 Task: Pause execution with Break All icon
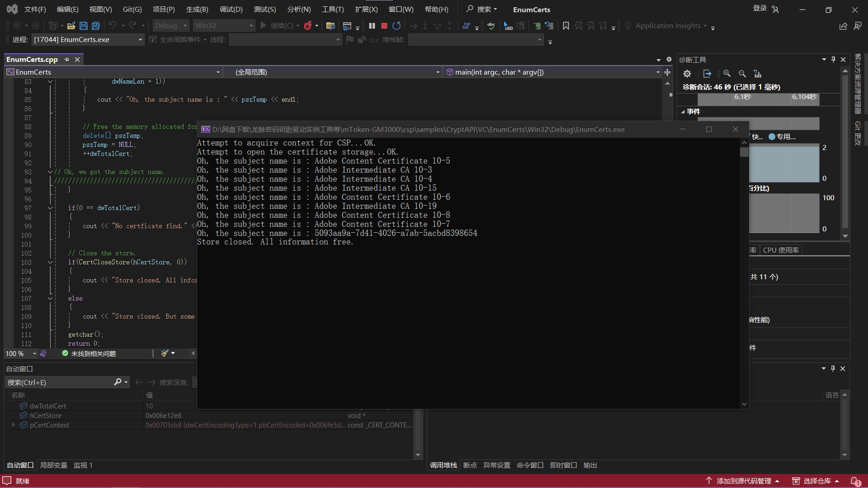tap(372, 26)
